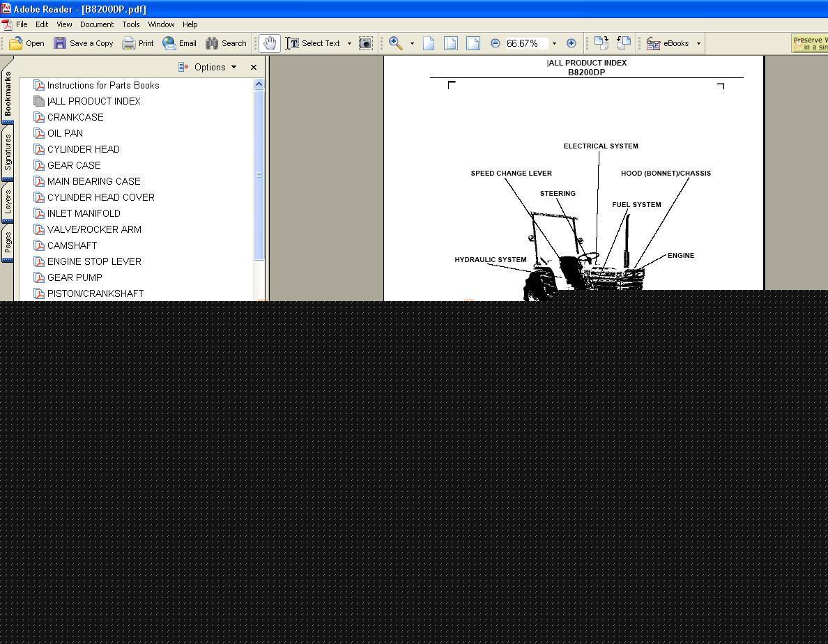
Task: Click the STEERING diagram label
Action: coord(558,194)
